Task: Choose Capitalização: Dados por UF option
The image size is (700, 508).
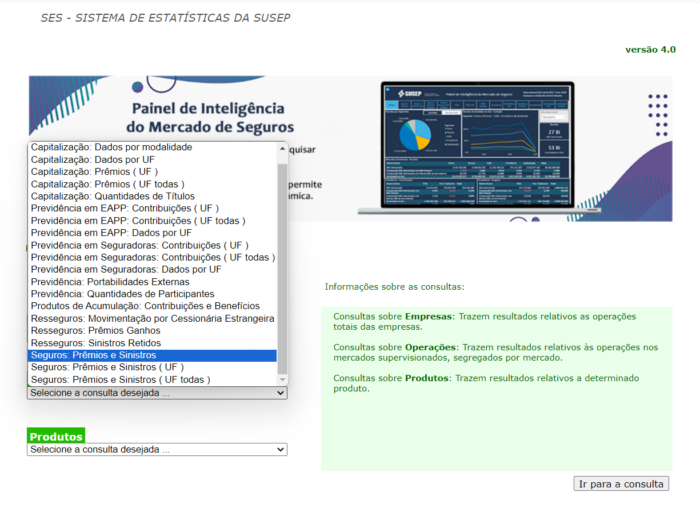Action: coord(152,160)
